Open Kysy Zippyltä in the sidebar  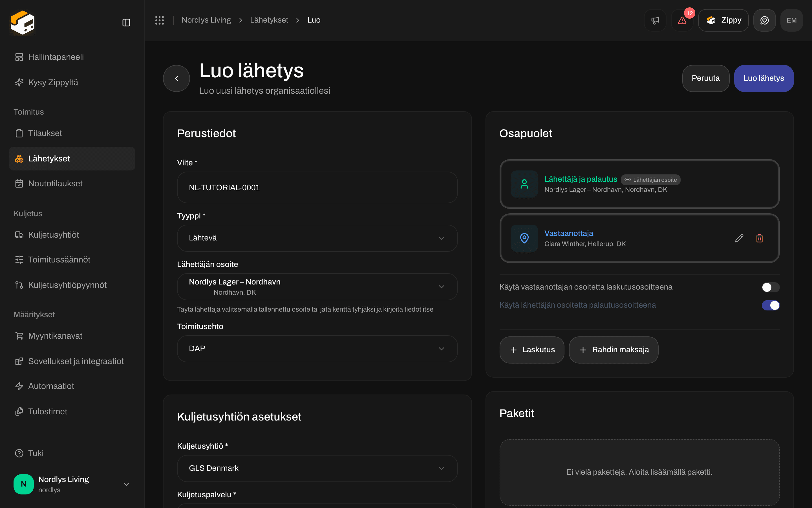pyautogui.click(x=72, y=82)
